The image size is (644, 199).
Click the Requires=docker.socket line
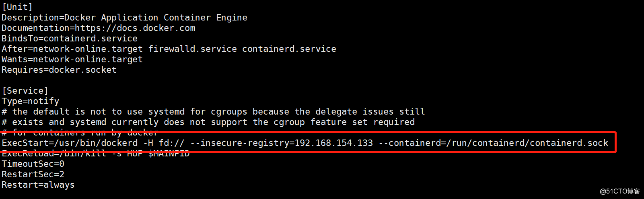pos(59,70)
